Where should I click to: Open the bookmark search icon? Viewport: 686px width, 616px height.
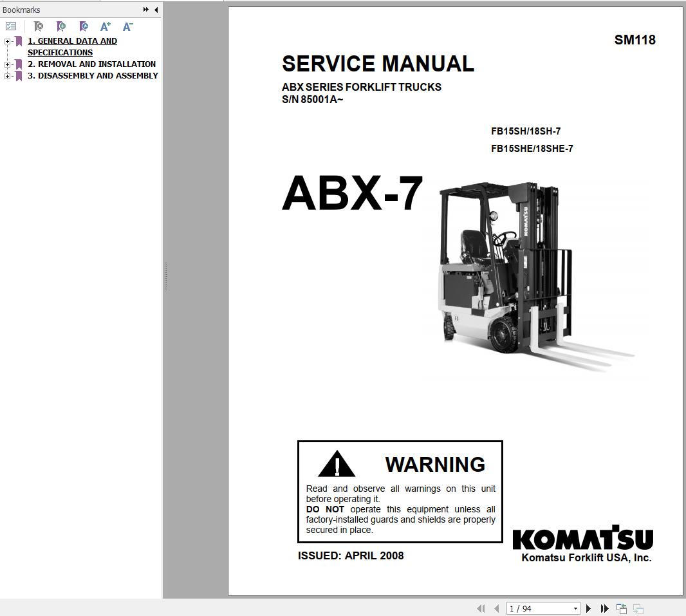[x=83, y=26]
